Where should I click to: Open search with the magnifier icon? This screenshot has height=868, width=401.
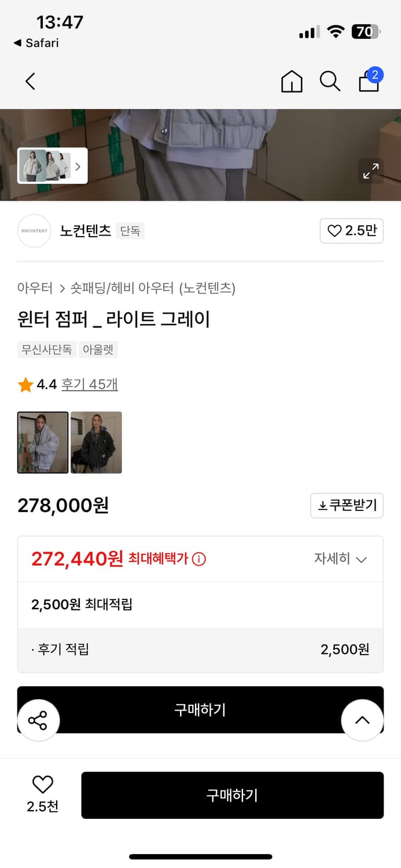pyautogui.click(x=330, y=82)
